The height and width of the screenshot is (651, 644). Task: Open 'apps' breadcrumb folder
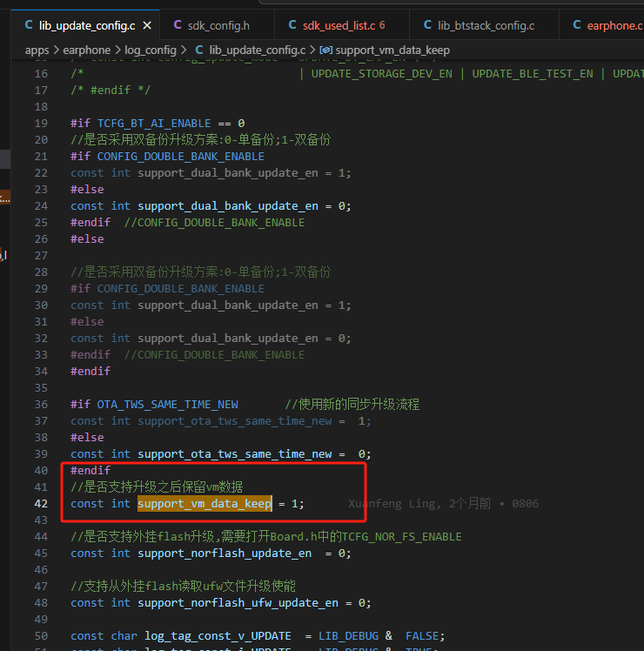[x=37, y=50]
